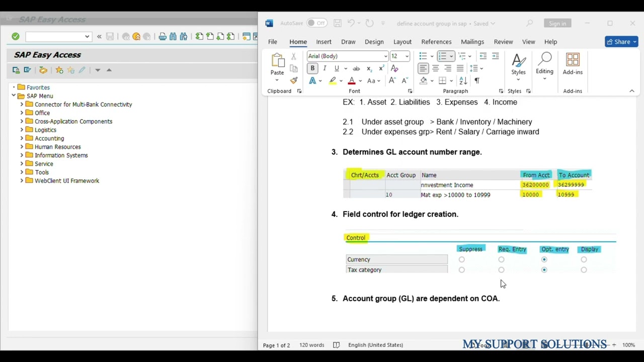The image size is (644, 362).
Task: Click the Paste icon in Word
Action: pos(277,60)
